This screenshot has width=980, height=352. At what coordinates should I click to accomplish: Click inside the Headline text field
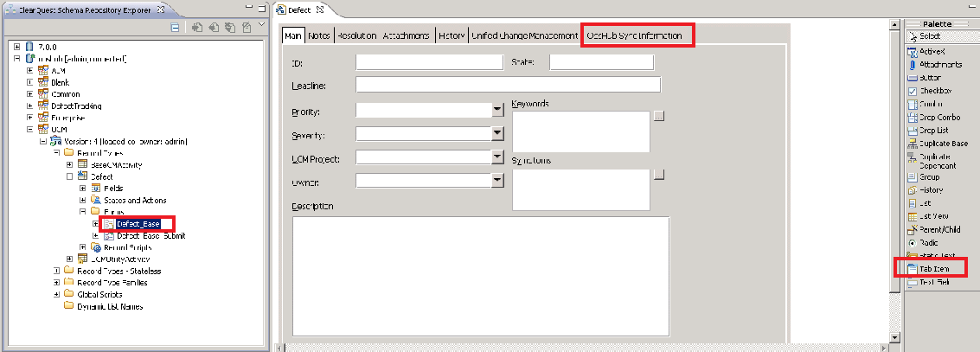(x=508, y=84)
